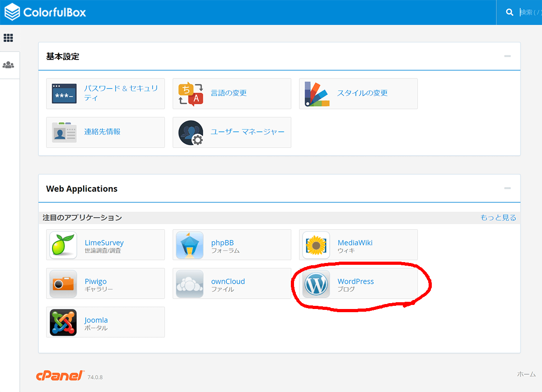This screenshot has height=392, width=542.
Task: Click the ファイル description text
Action: click(x=223, y=289)
